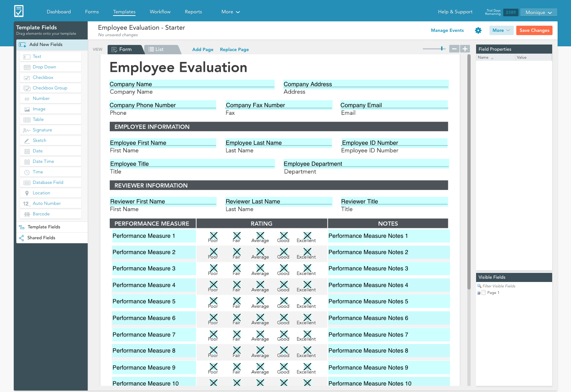
Task: Check Fair for Performance Measure 4
Action: 237,284
